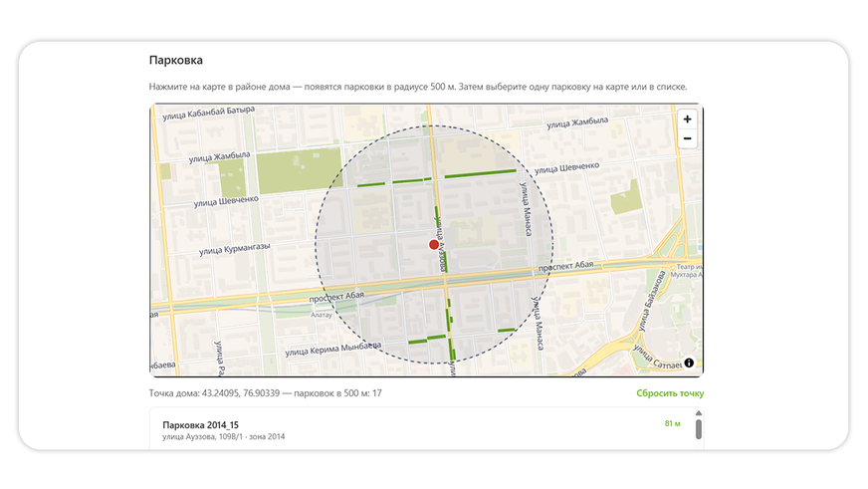Zoom out the map with minus button

(687, 138)
